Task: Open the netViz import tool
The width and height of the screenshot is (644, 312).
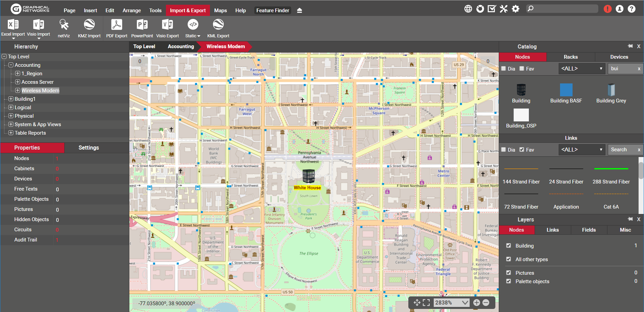Action: coord(64,25)
